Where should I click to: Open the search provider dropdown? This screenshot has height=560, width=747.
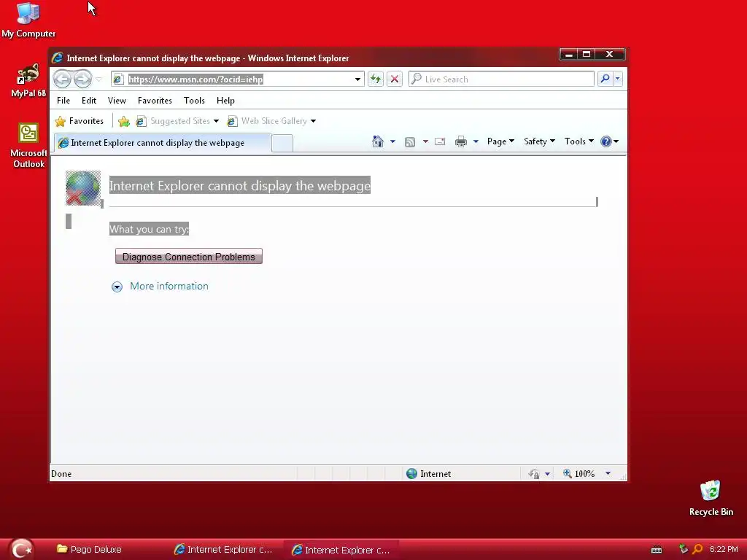[x=617, y=79]
